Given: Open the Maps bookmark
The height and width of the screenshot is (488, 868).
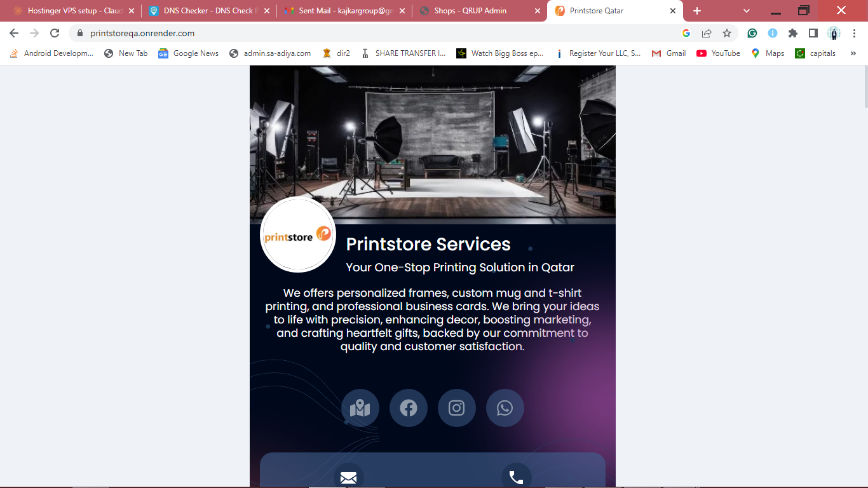Looking at the screenshot, I should click(x=768, y=53).
